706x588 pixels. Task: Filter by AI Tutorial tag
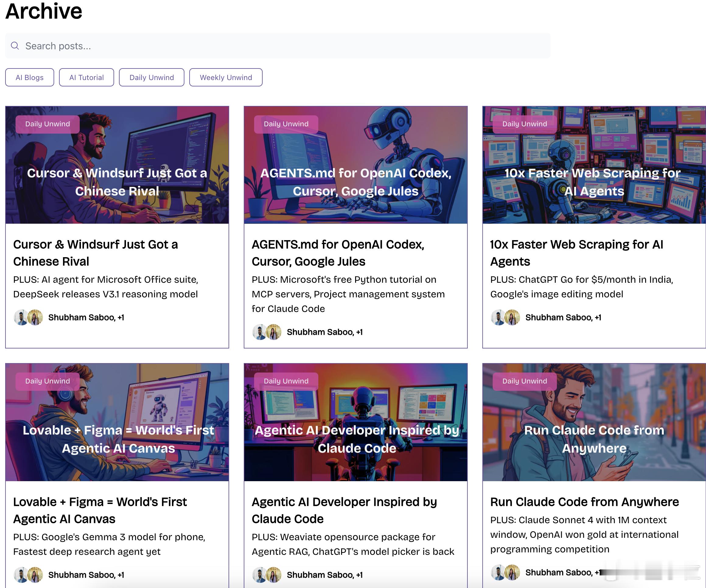[x=86, y=77]
